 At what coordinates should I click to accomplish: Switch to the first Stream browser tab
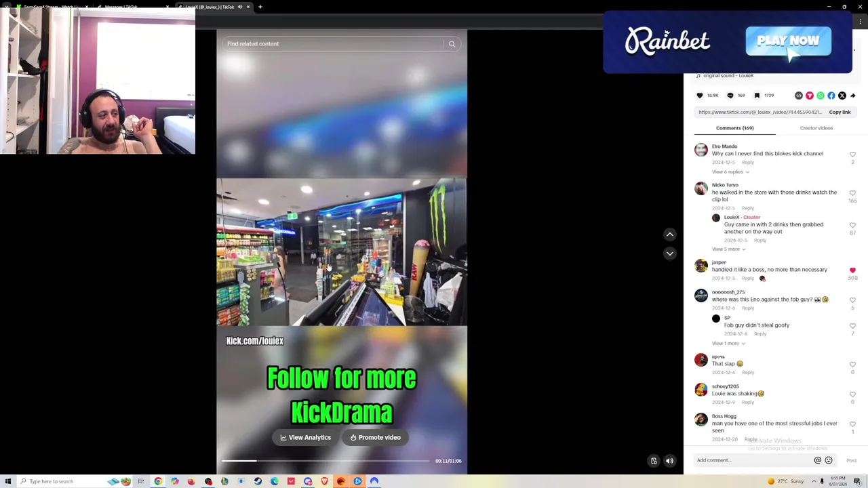(x=51, y=7)
